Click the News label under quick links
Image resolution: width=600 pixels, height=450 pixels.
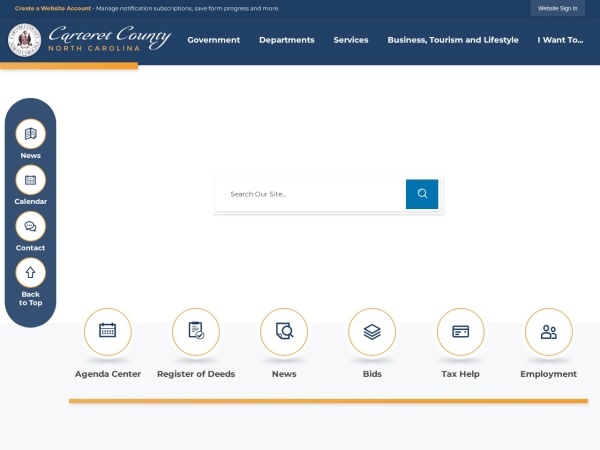click(284, 374)
